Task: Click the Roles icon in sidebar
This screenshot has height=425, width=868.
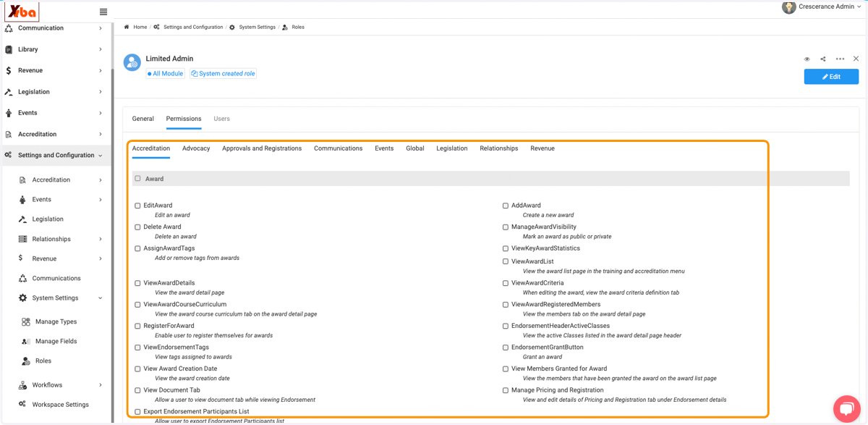Action: (x=26, y=361)
